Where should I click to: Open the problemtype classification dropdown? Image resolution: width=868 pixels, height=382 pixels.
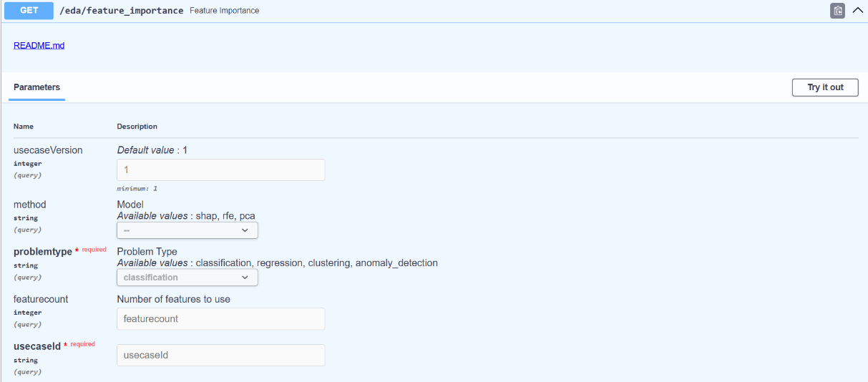pyautogui.click(x=187, y=278)
